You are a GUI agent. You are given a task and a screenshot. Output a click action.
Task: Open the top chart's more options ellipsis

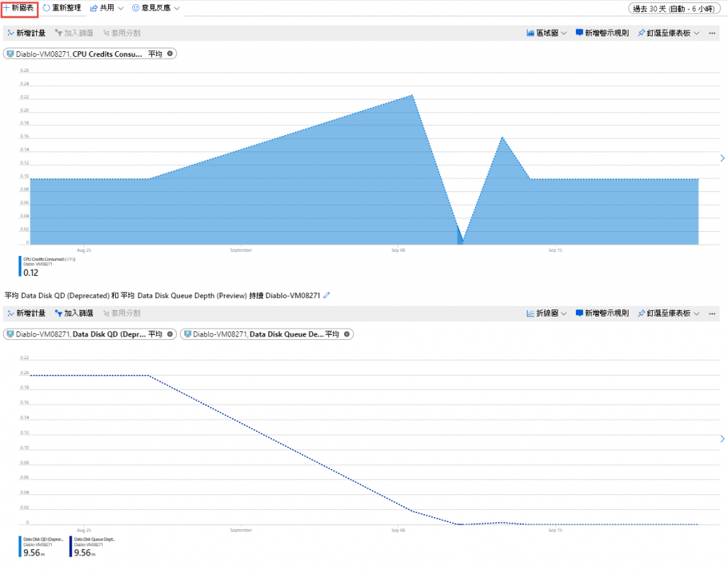(x=712, y=33)
